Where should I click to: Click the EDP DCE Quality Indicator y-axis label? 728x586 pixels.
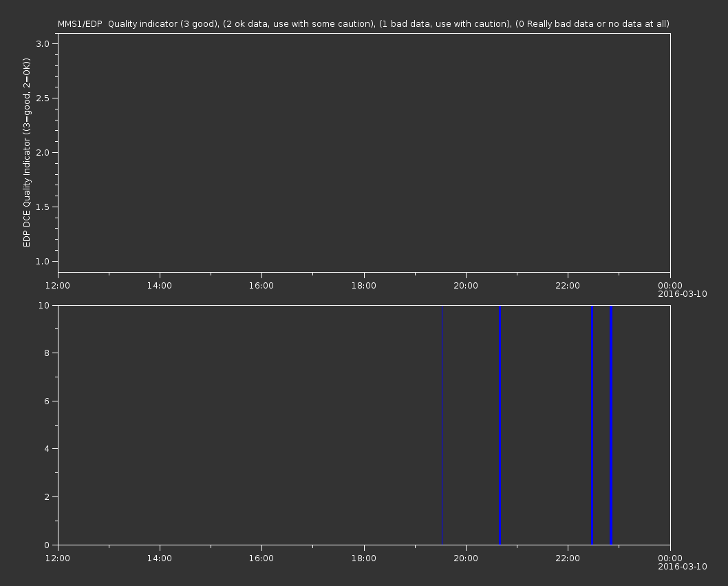coord(26,152)
